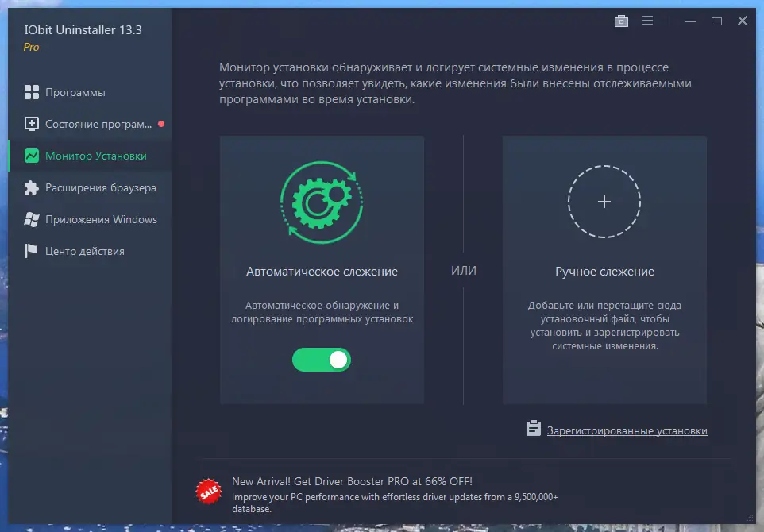Open the Программы section

tap(91, 92)
